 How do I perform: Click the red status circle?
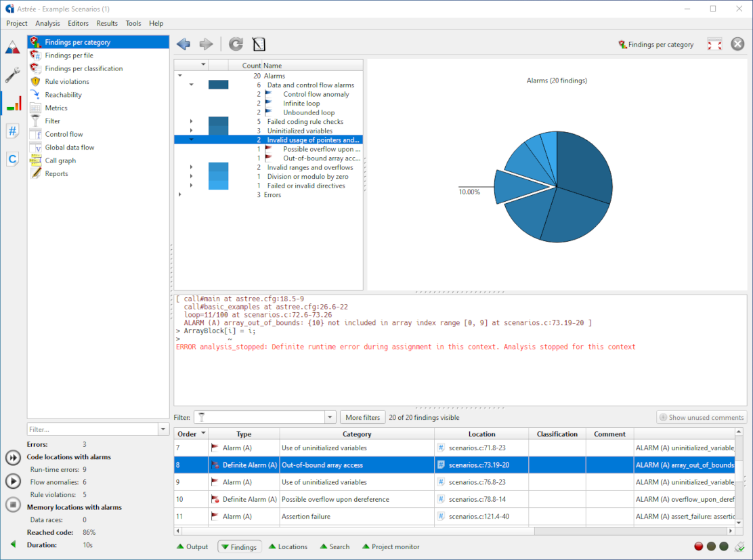tap(699, 546)
